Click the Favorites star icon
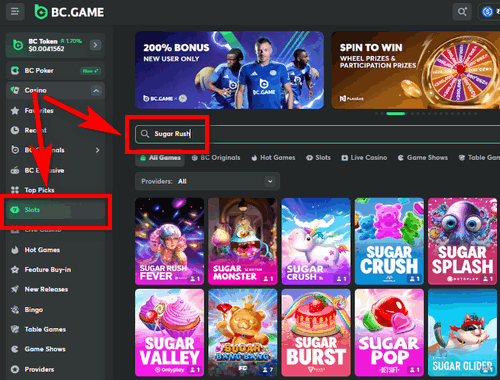The height and width of the screenshot is (380, 500). [15, 111]
